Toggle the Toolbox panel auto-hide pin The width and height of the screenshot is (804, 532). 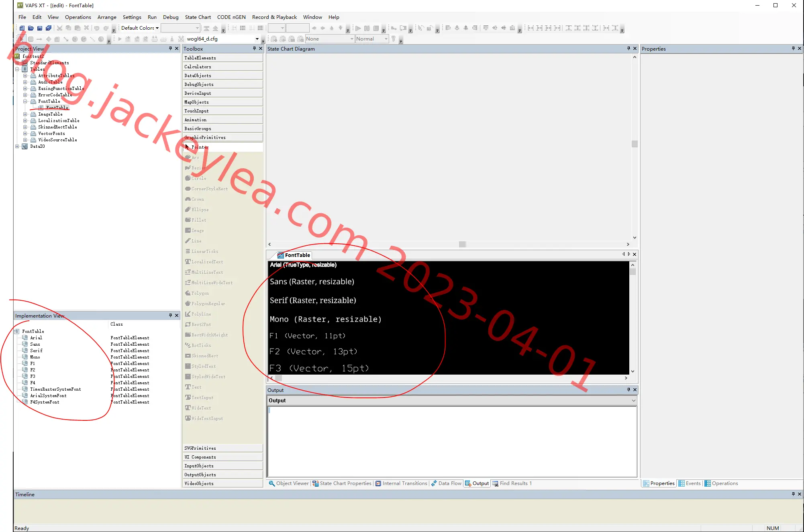254,49
